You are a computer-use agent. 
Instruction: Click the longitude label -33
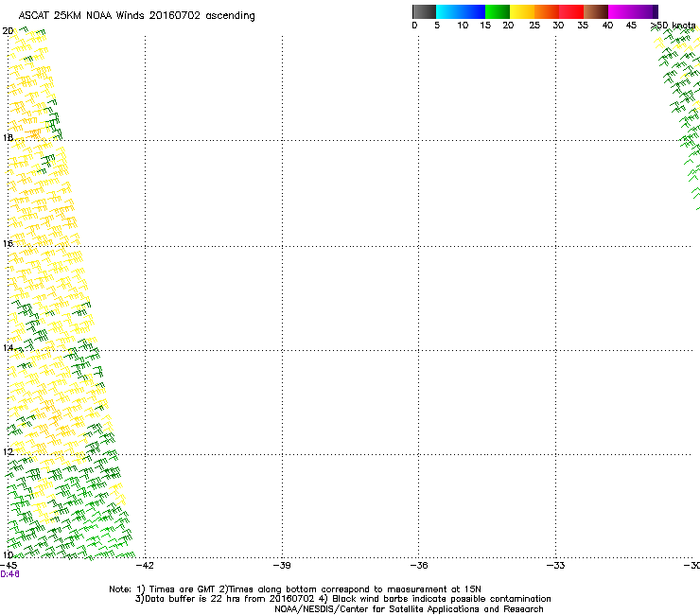coord(555,566)
